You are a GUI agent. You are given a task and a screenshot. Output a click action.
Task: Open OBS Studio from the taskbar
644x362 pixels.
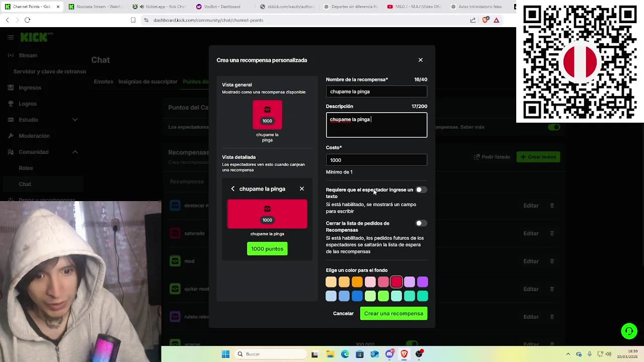click(x=419, y=354)
